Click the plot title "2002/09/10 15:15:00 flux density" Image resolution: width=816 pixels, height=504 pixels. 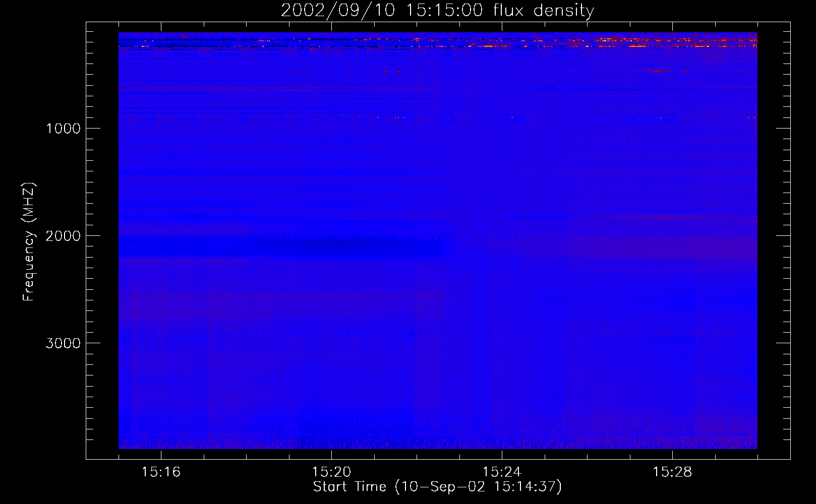437,11
